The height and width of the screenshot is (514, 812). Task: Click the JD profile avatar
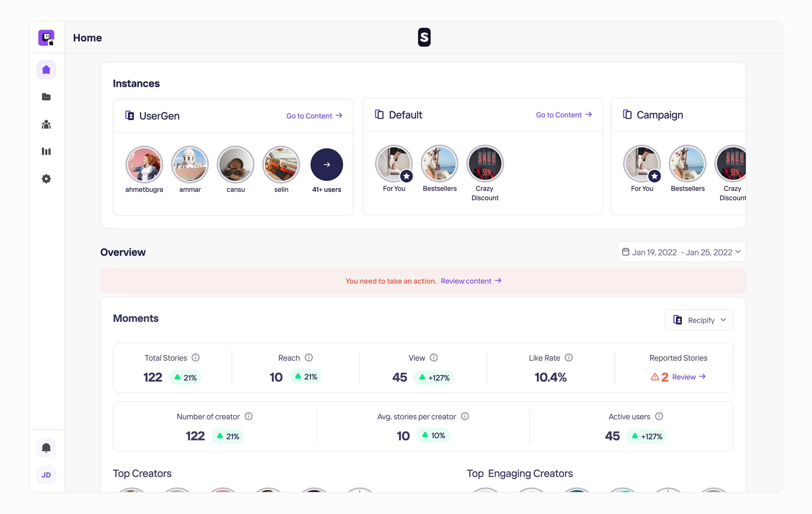(x=46, y=475)
